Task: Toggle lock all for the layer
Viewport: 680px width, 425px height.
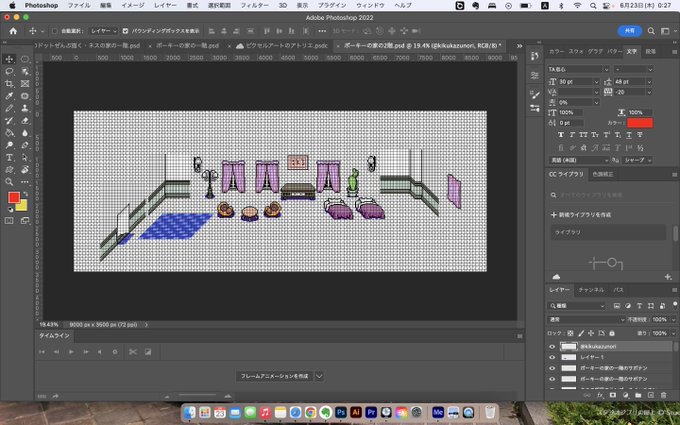Action: tap(612, 333)
